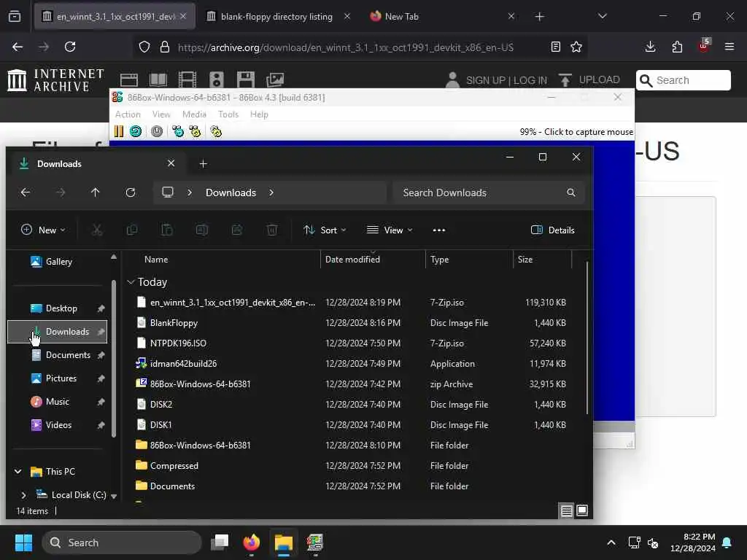Image resolution: width=747 pixels, height=560 pixels.
Task: Open Internet Archive audio speaker icon
Action: click(x=216, y=79)
